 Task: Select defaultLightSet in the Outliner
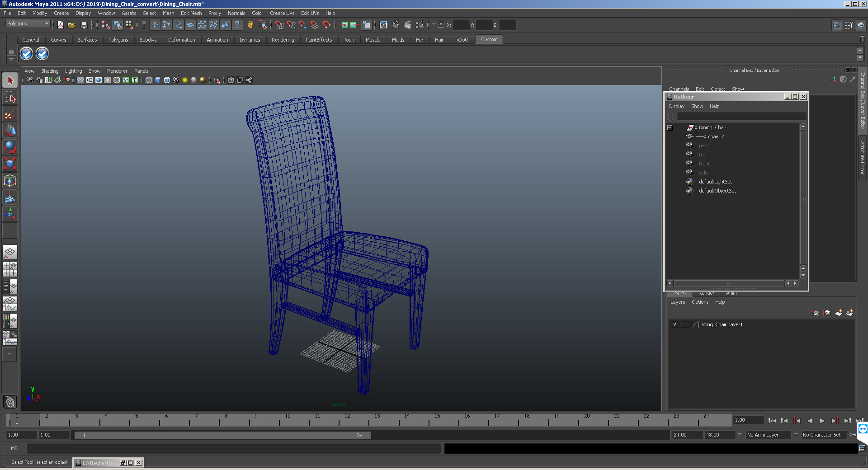[x=715, y=182]
